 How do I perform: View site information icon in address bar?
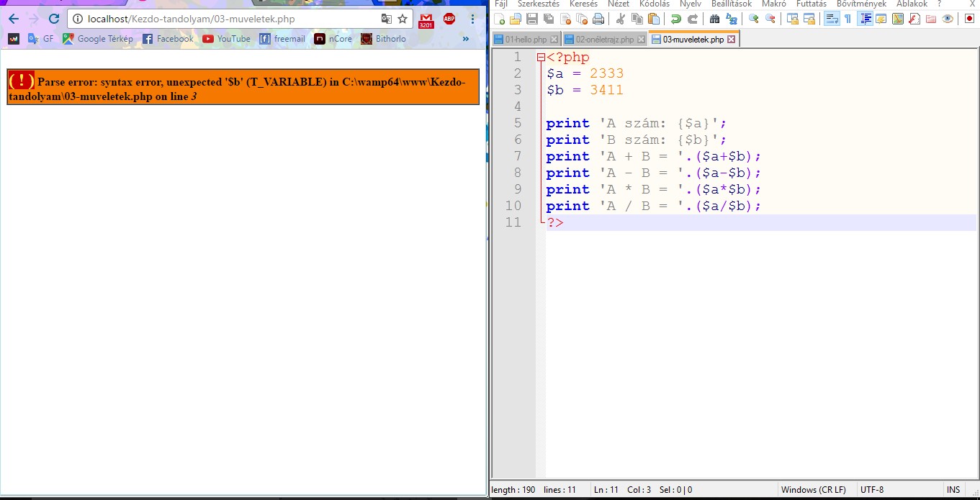click(78, 19)
